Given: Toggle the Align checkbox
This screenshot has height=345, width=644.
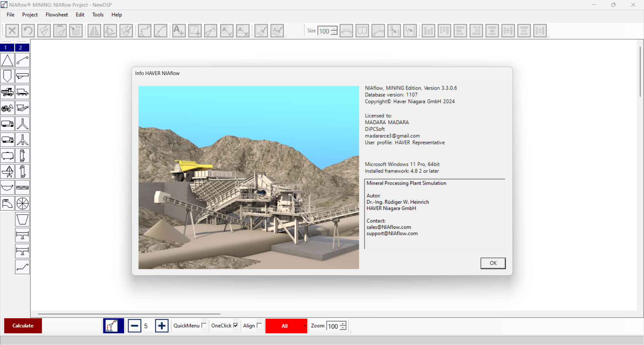Looking at the screenshot, I should 259,325.
